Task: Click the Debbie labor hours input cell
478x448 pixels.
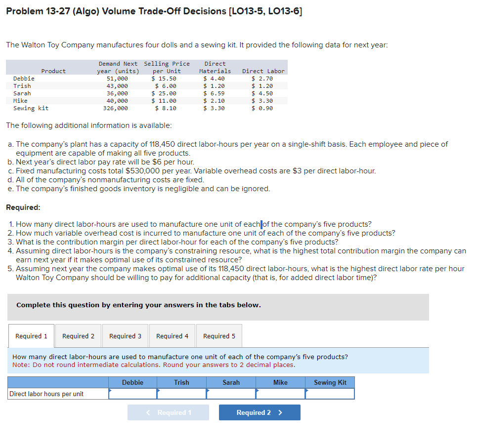Action: [132, 394]
